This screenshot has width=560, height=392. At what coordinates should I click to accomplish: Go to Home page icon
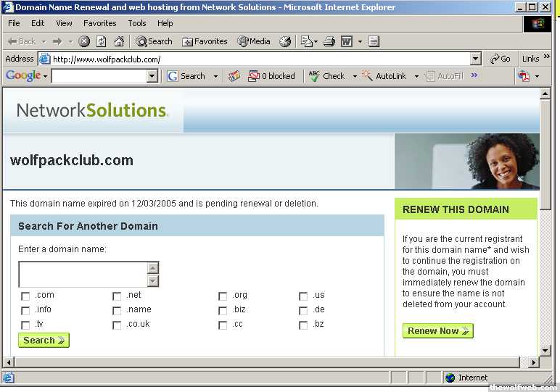(119, 41)
